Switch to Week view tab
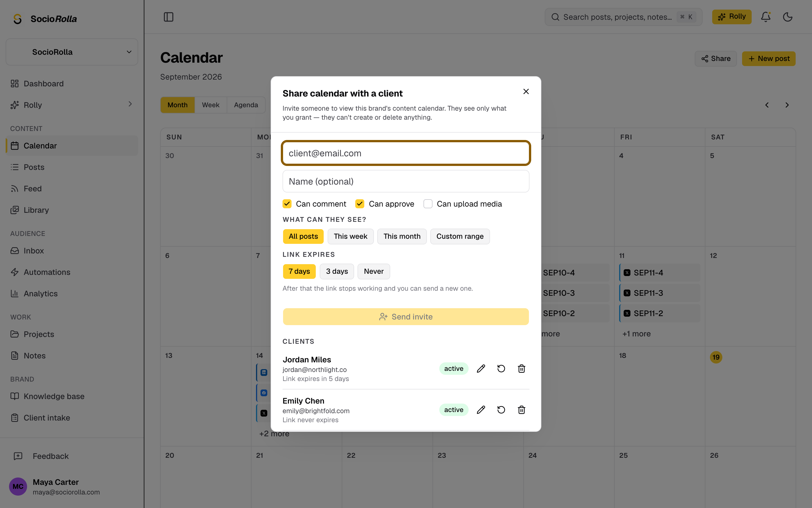 210,105
